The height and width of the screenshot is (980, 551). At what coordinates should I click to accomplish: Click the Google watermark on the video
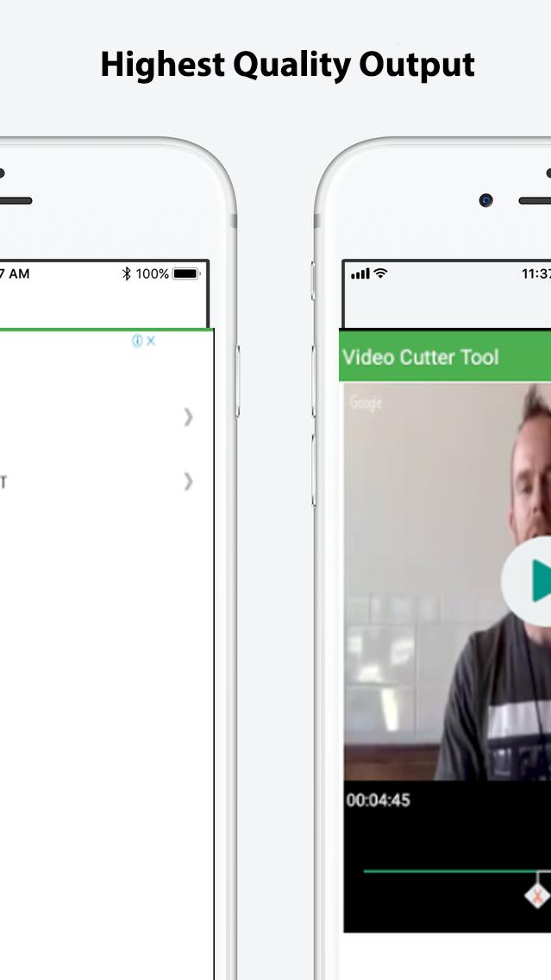coord(366,403)
